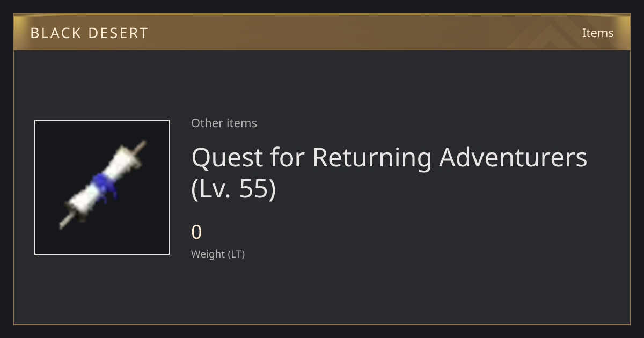Open the BLACK DESERT header title
This screenshot has width=644, height=338.
[89, 33]
